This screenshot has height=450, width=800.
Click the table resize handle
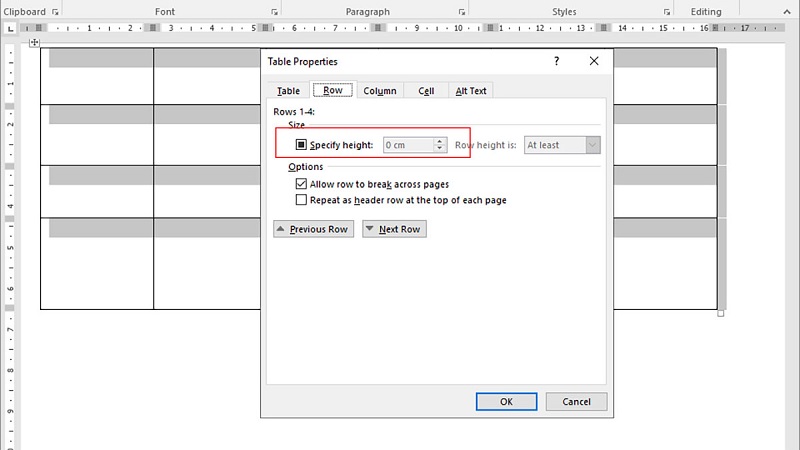coord(720,313)
